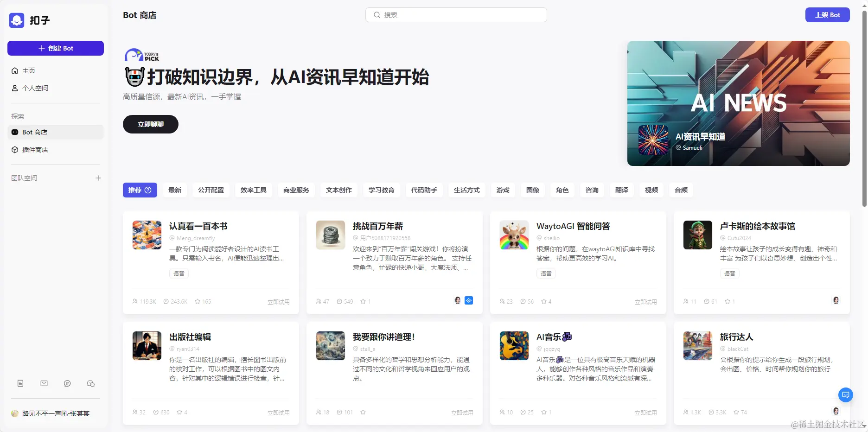Screen dimensions: 868x432
Task: Click the 语音 tag on 认真看一百本书 card
Action: (179, 273)
